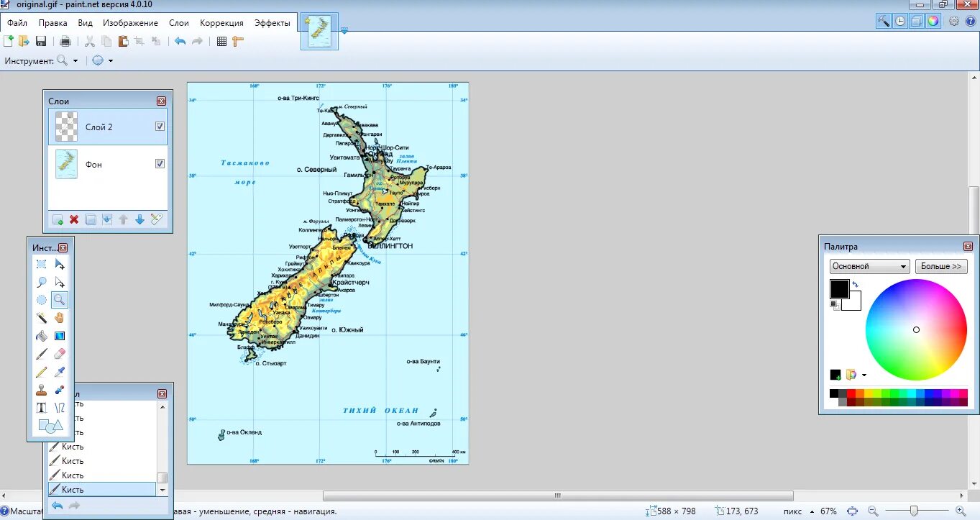The width and height of the screenshot is (980, 520).
Task: Select the Paint Bucket tool
Action: pyautogui.click(x=42, y=336)
